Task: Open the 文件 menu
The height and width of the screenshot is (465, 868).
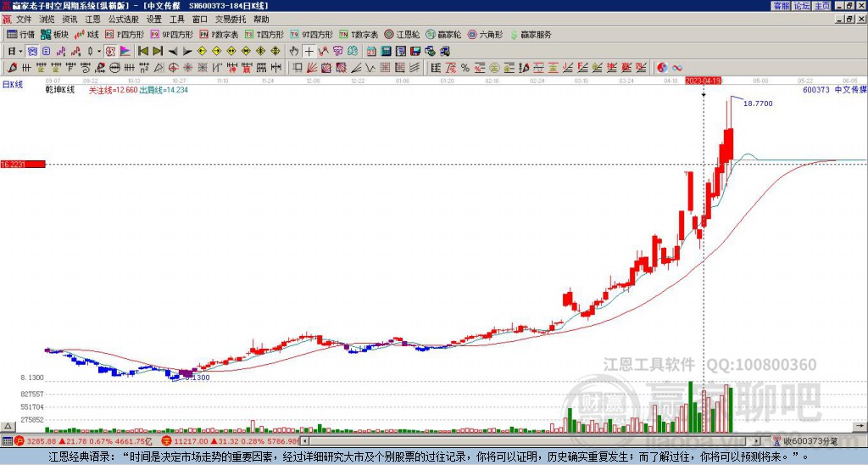Action: pyautogui.click(x=24, y=20)
